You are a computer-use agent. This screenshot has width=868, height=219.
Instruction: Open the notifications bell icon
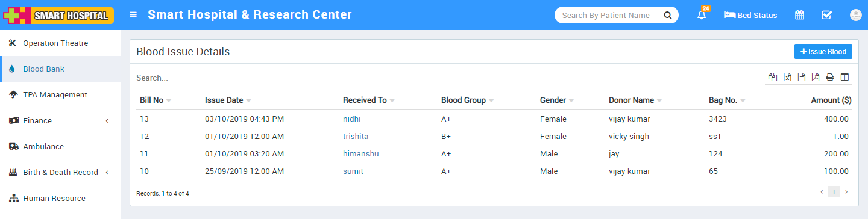[x=702, y=15]
